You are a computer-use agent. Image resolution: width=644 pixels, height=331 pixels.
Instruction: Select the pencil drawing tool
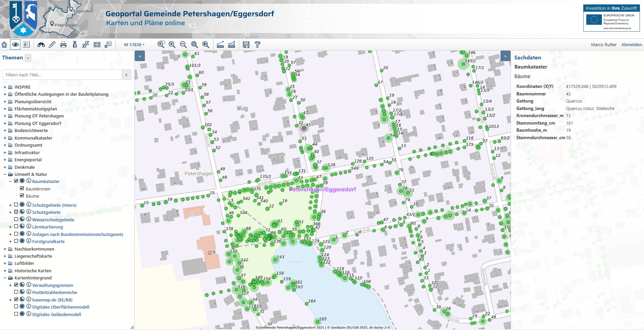click(52, 44)
